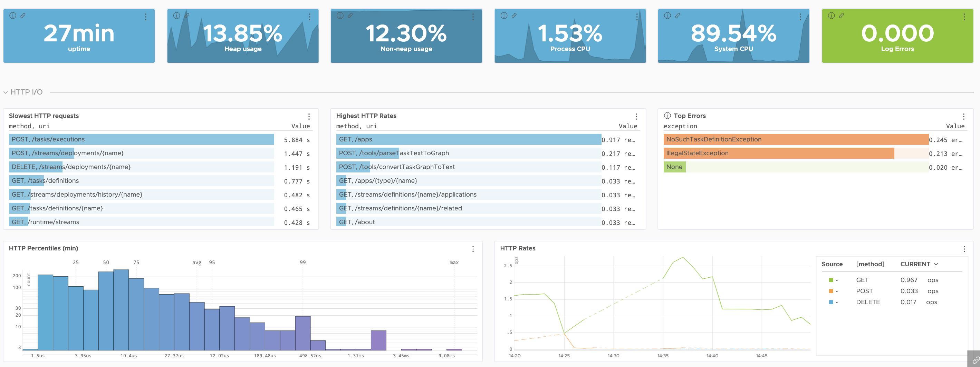
Task: Open the kebab menu on uptime card
Action: (146, 17)
